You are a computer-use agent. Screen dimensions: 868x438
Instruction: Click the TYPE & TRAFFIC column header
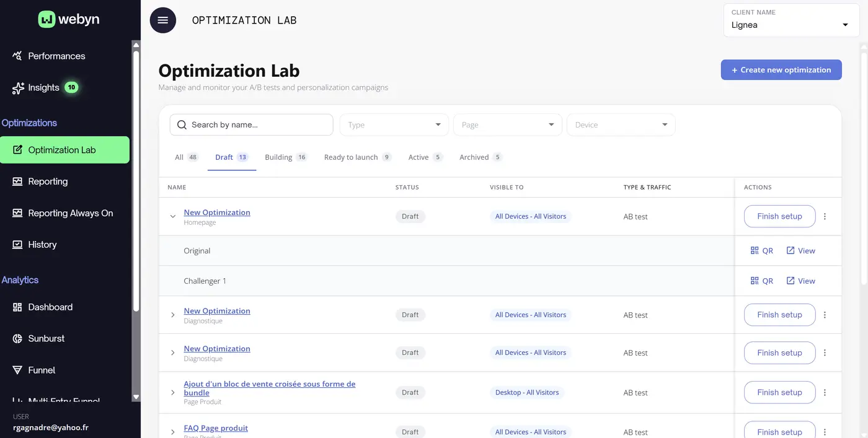coord(647,187)
